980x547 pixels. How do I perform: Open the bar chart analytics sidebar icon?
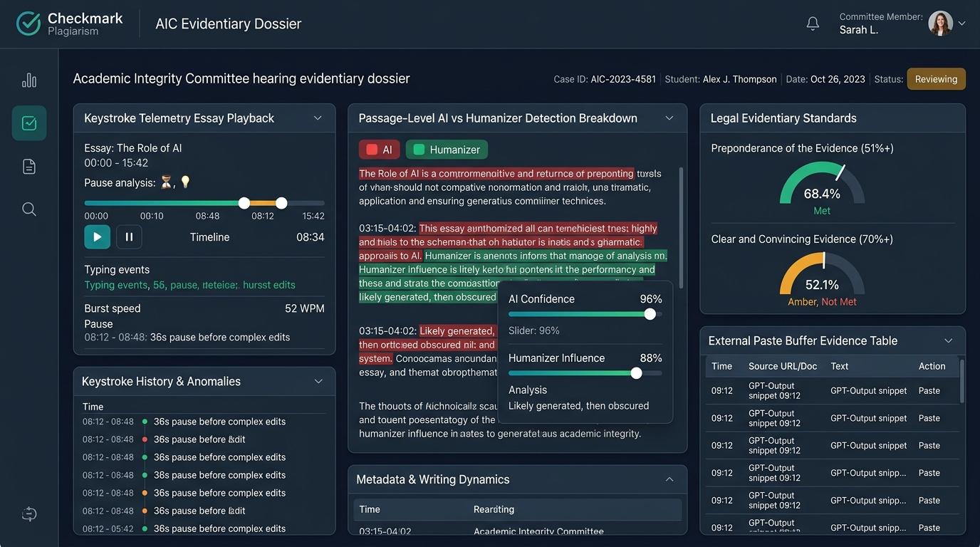29,80
